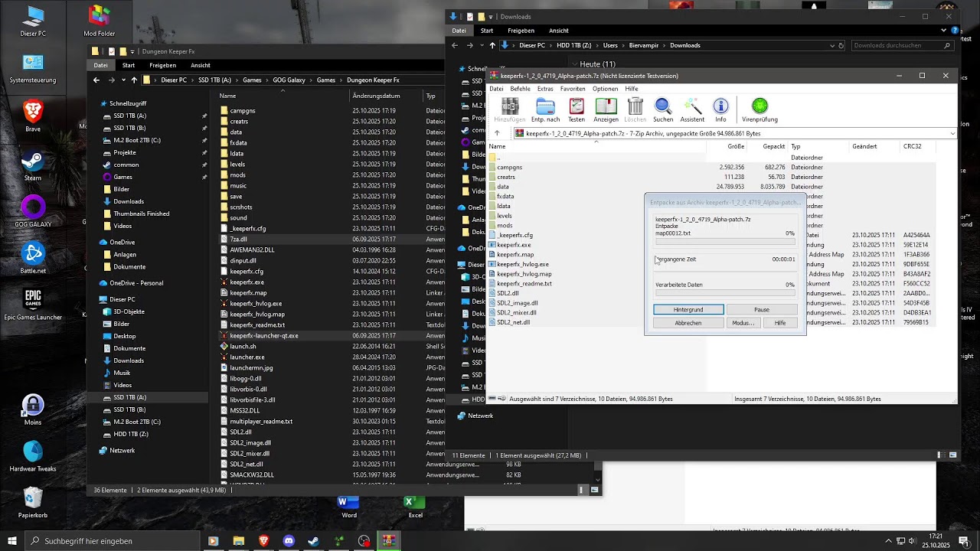This screenshot has height=551, width=980.
Task: Open the Befehle menu in WinRAR
Action: pos(520,89)
